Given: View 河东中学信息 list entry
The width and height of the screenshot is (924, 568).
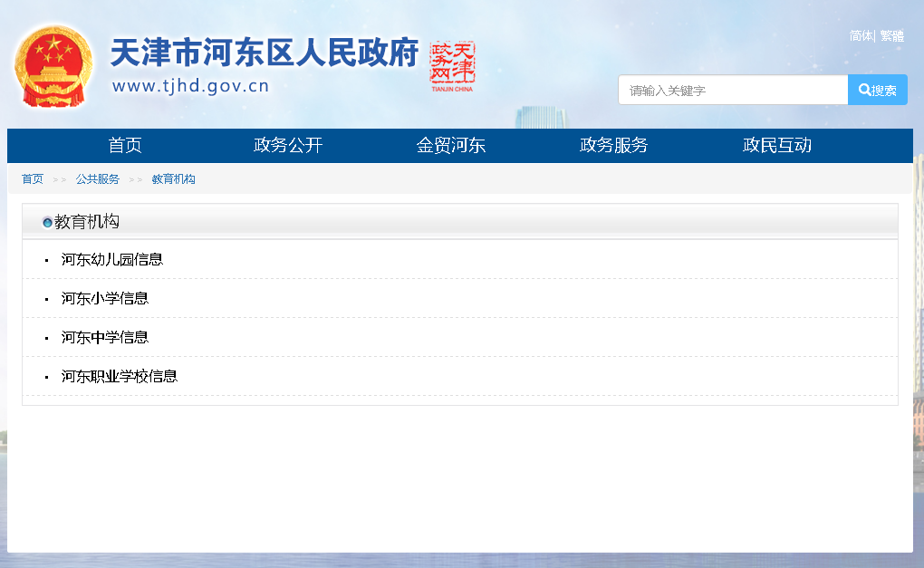Looking at the screenshot, I should point(105,338).
